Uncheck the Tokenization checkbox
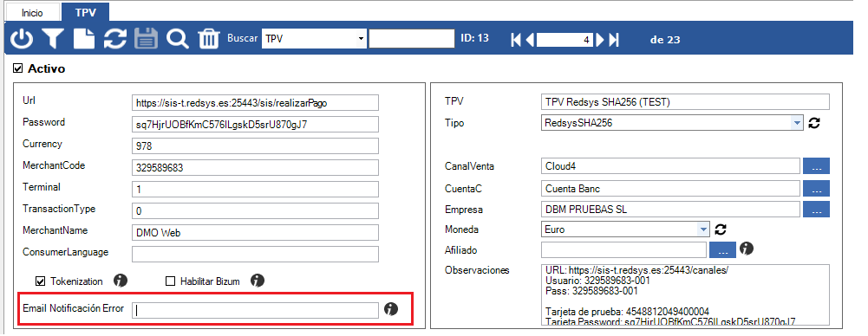The image size is (868, 336). pos(40,281)
